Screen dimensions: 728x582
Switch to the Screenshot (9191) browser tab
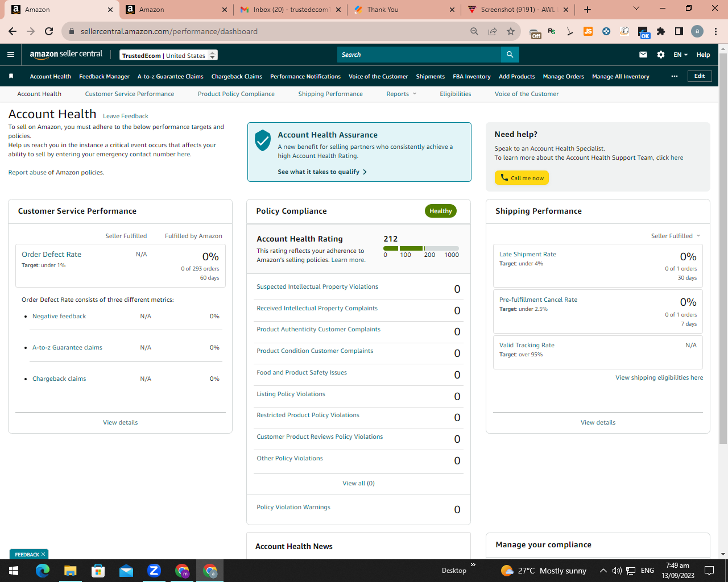[x=518, y=10]
